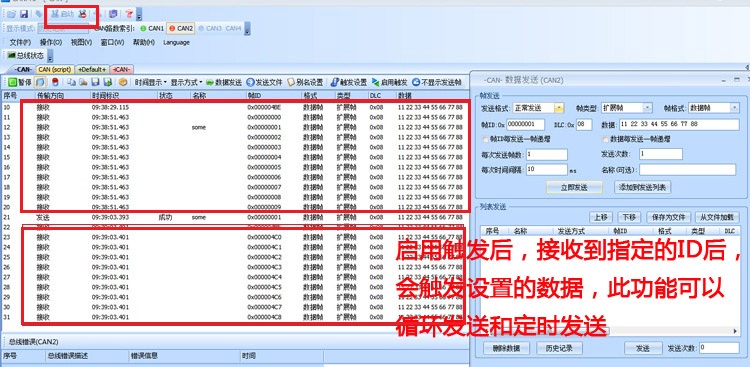Open the 显示方式 dropdown
This screenshot has height=367, width=750.
(x=187, y=82)
